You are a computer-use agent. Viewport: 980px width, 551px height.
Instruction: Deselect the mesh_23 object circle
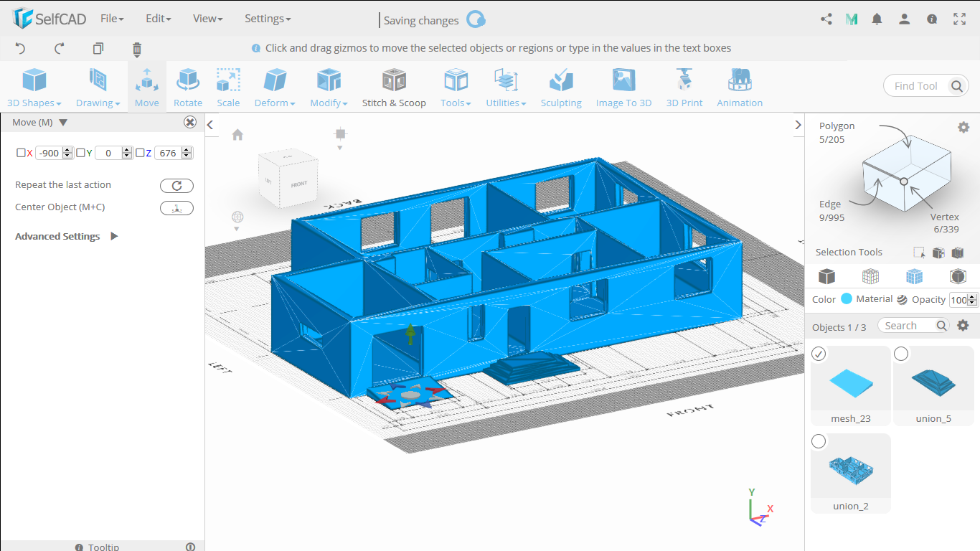[819, 354]
